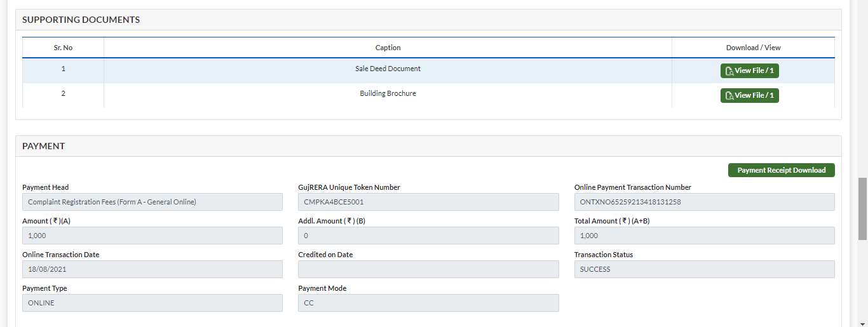Viewport: 868px width, 327px height.
Task: Click the Payment Mode field showing CC
Action: pyautogui.click(x=428, y=303)
